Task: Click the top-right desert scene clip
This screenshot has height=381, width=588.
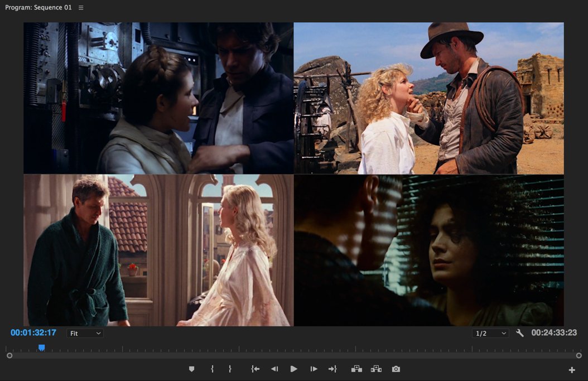Action: [x=428, y=98]
